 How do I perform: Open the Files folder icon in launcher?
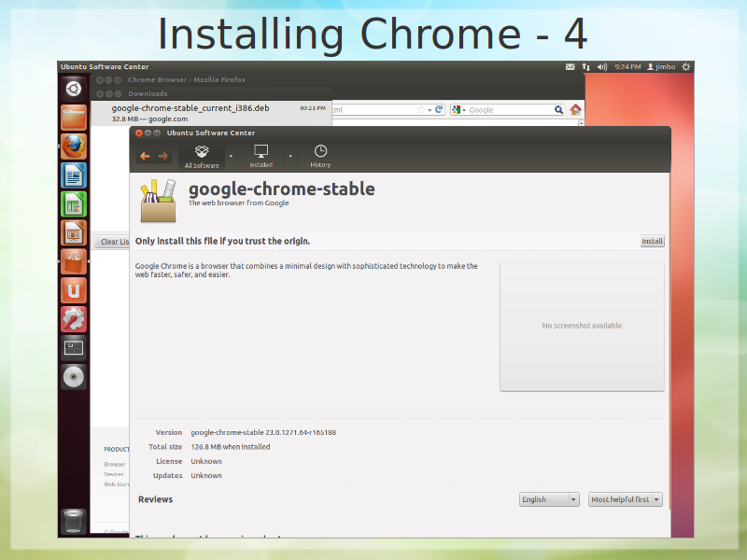tap(74, 118)
